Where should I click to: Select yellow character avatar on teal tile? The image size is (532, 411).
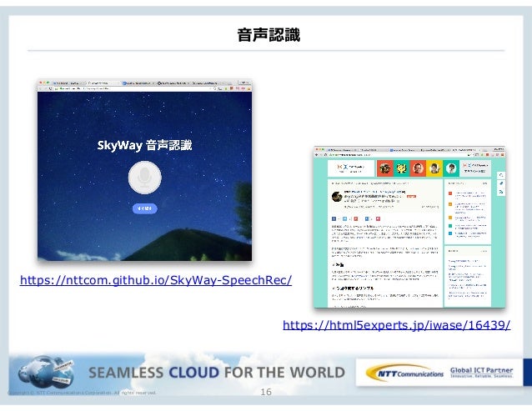[x=401, y=168]
